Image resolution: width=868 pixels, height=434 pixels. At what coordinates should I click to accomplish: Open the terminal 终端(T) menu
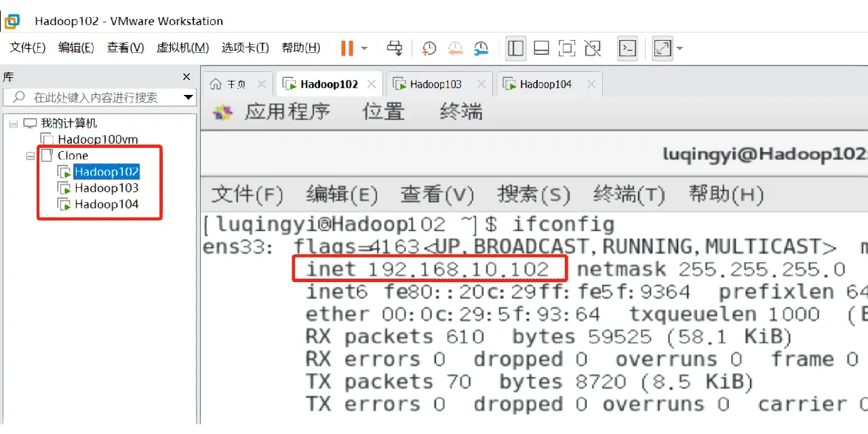tap(629, 195)
